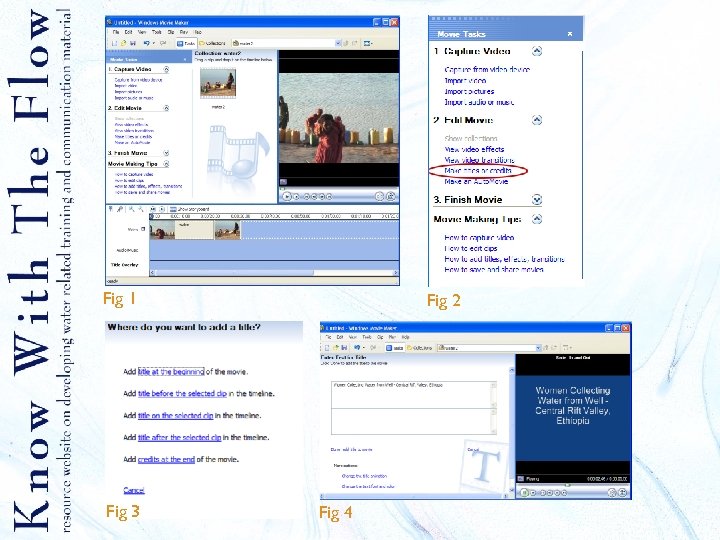Click title before the selected clip link

coord(182,394)
